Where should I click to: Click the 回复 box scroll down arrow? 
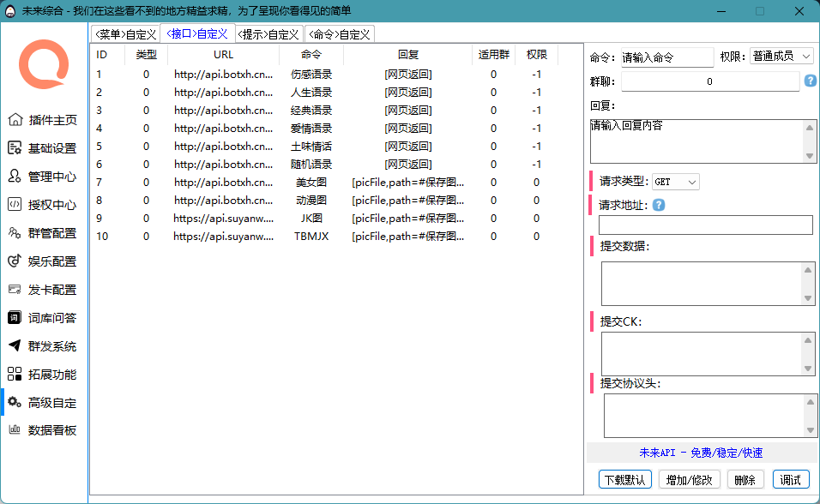[x=810, y=156]
